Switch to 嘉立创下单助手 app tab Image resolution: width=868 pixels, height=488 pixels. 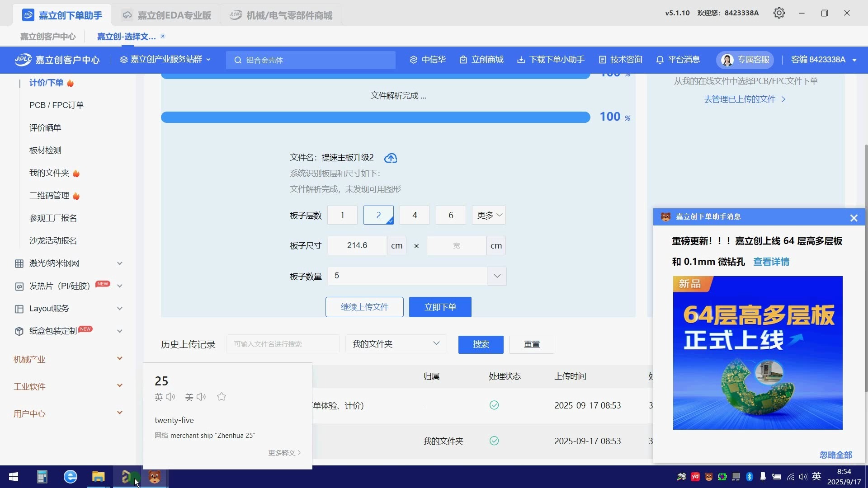pyautogui.click(x=62, y=15)
